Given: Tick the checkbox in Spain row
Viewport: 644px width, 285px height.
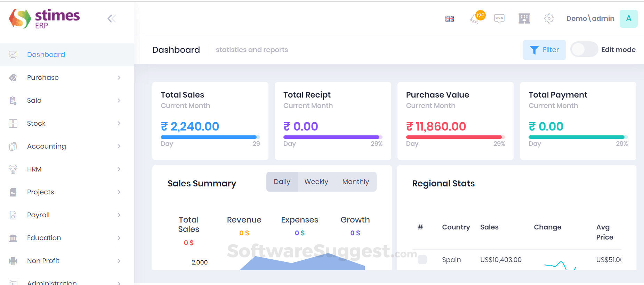Looking at the screenshot, I should (x=422, y=260).
